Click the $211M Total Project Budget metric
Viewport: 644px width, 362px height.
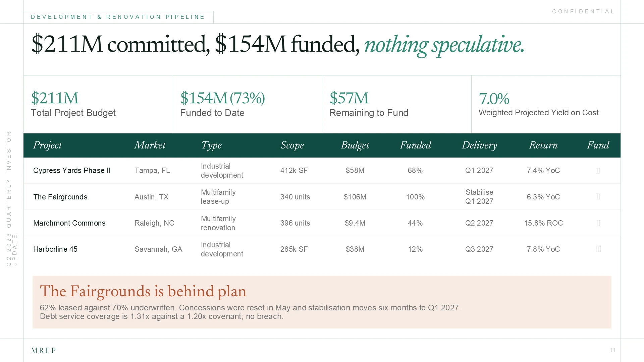73,104
